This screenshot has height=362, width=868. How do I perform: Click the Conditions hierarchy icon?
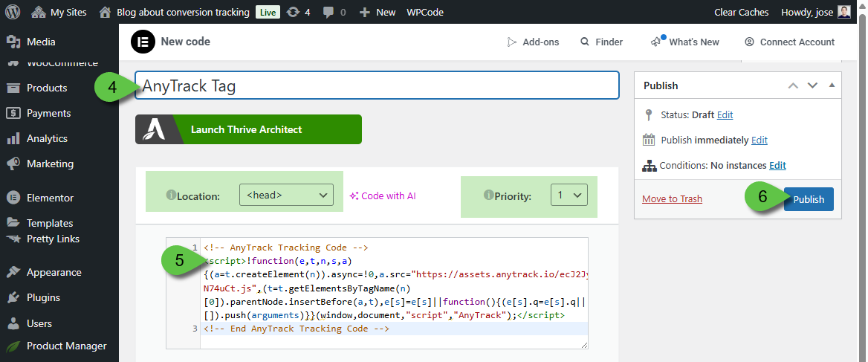pos(649,166)
